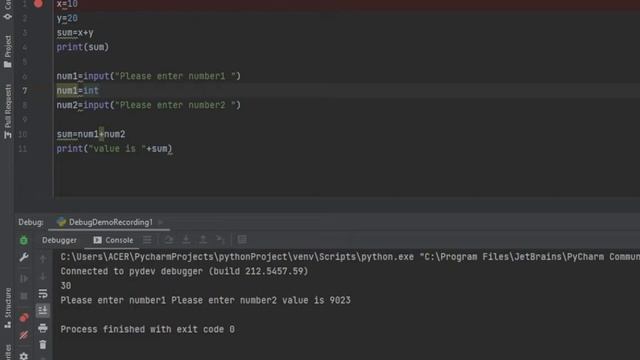This screenshot has width=640, height=360.
Task: Click the Evaluate Expression icon
Action: 242,240
